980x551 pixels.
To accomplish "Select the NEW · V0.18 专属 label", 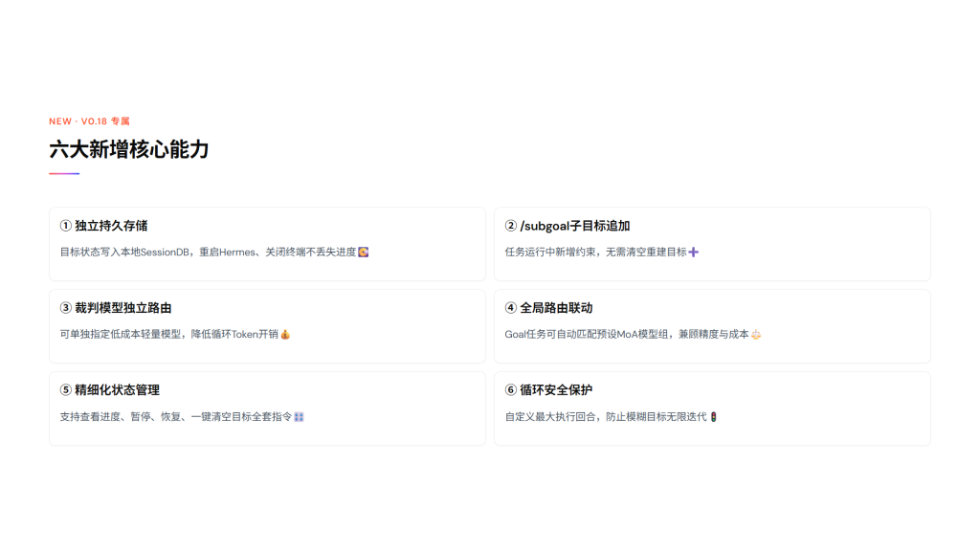I will [x=89, y=121].
